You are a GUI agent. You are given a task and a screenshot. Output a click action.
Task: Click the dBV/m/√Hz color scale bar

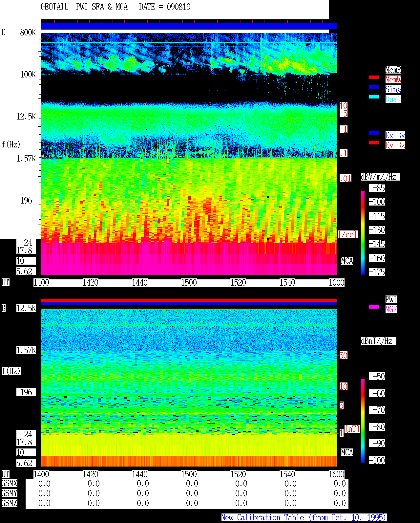pyautogui.click(x=363, y=232)
